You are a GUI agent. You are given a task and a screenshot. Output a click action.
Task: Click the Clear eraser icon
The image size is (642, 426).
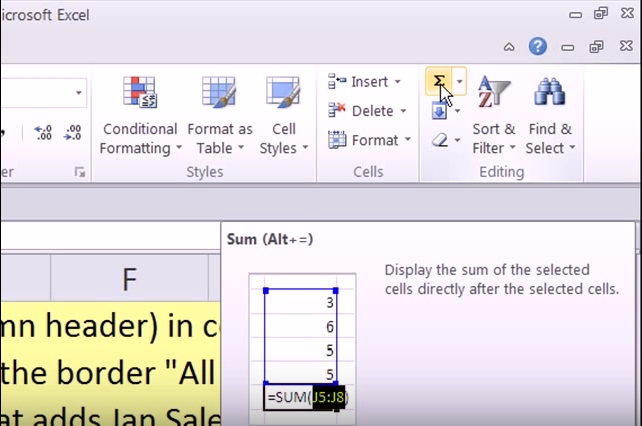pos(440,140)
